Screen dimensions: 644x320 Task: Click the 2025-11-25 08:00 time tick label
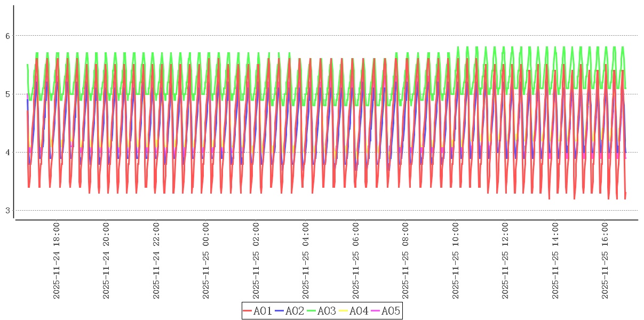[406, 261]
